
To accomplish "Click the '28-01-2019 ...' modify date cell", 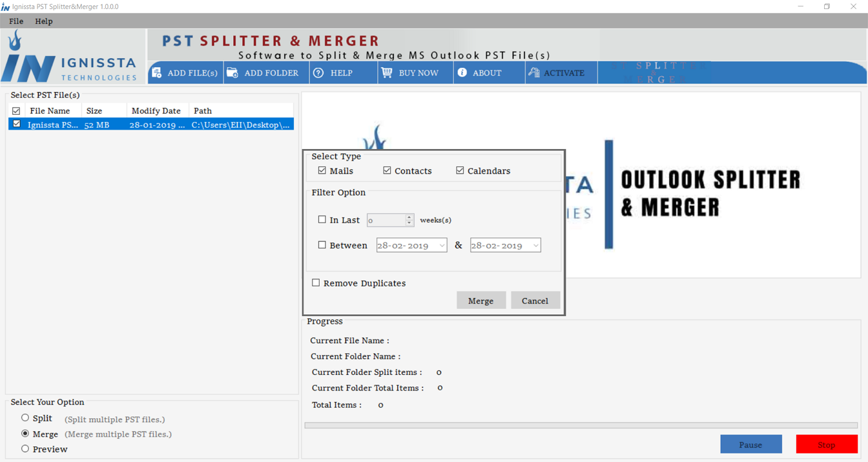I will click(x=157, y=125).
